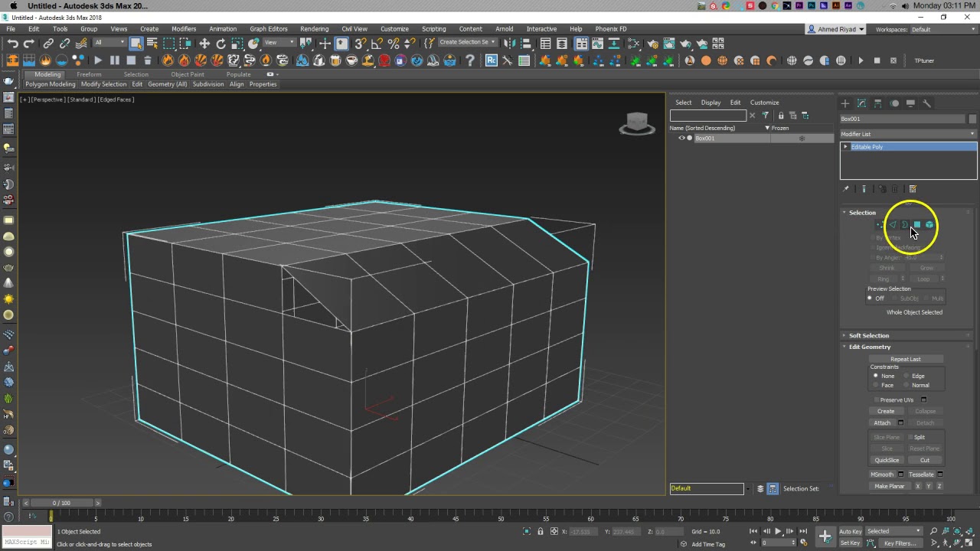Expand the Soft Selection rollout

(x=868, y=335)
